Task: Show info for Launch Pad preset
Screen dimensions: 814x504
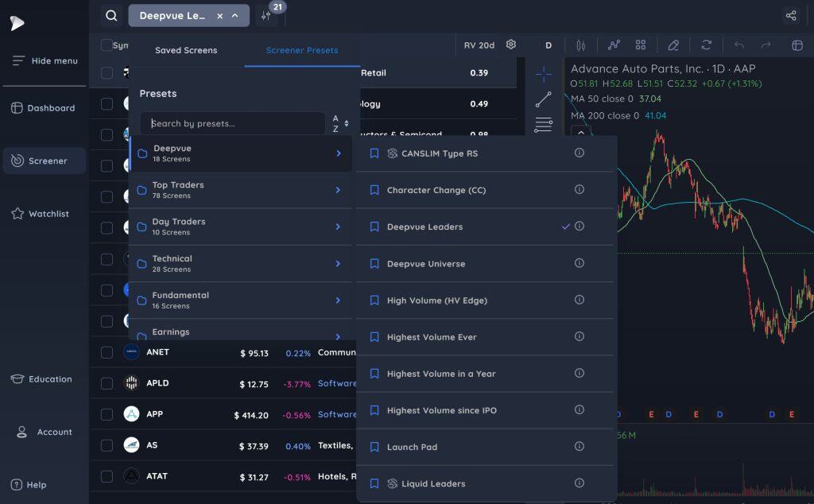Action: pyautogui.click(x=579, y=447)
